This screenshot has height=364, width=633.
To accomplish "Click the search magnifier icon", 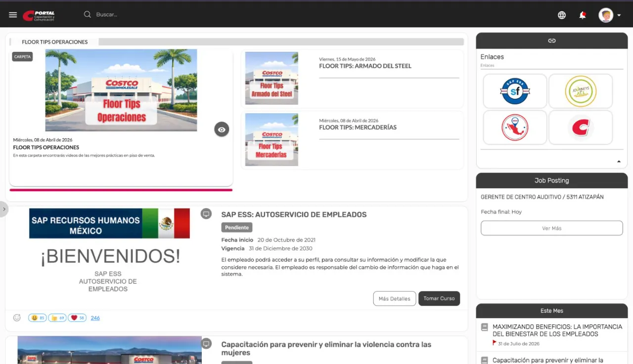I will tap(88, 14).
